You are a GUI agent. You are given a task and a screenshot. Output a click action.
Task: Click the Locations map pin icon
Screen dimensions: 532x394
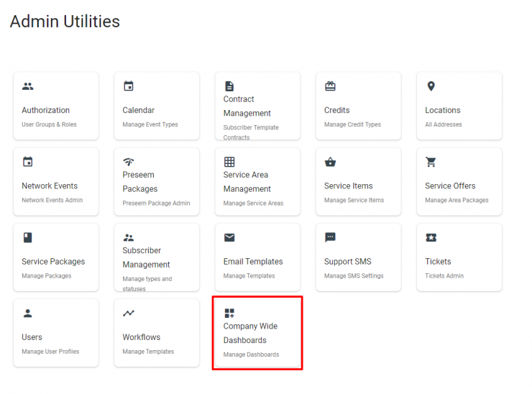tap(431, 86)
